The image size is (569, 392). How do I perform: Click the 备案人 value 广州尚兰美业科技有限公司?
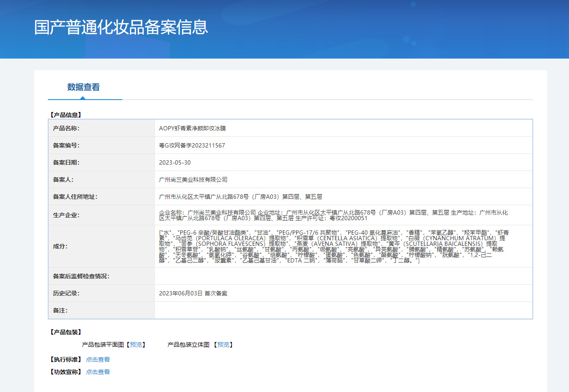pos(193,180)
